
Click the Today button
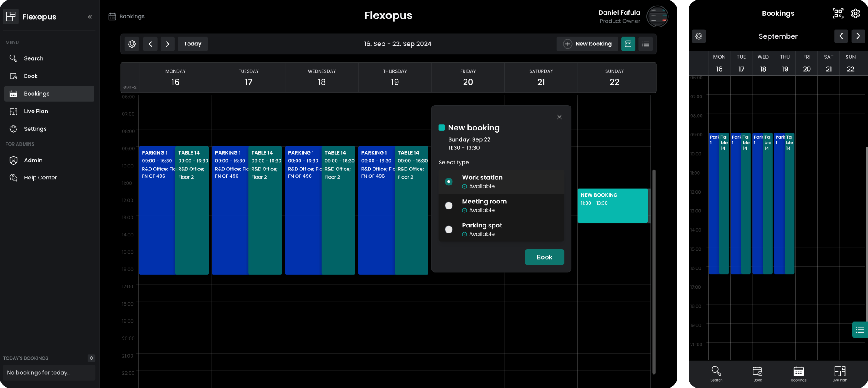(x=192, y=44)
